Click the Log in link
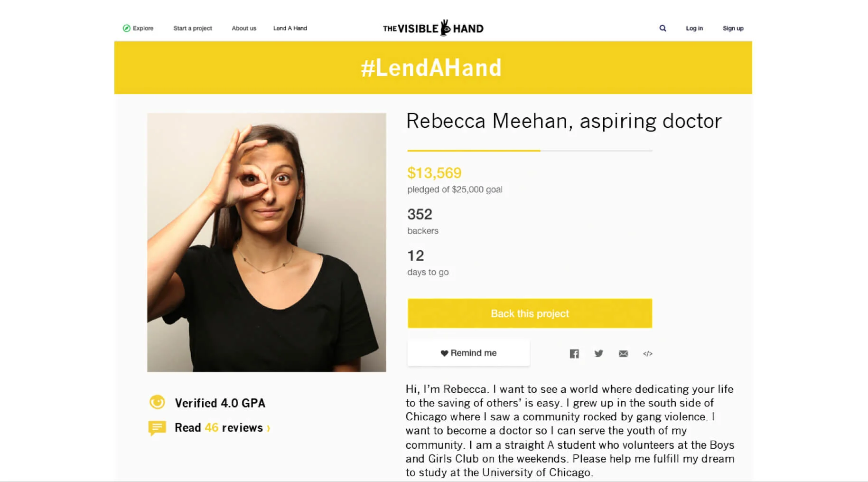 tap(694, 28)
